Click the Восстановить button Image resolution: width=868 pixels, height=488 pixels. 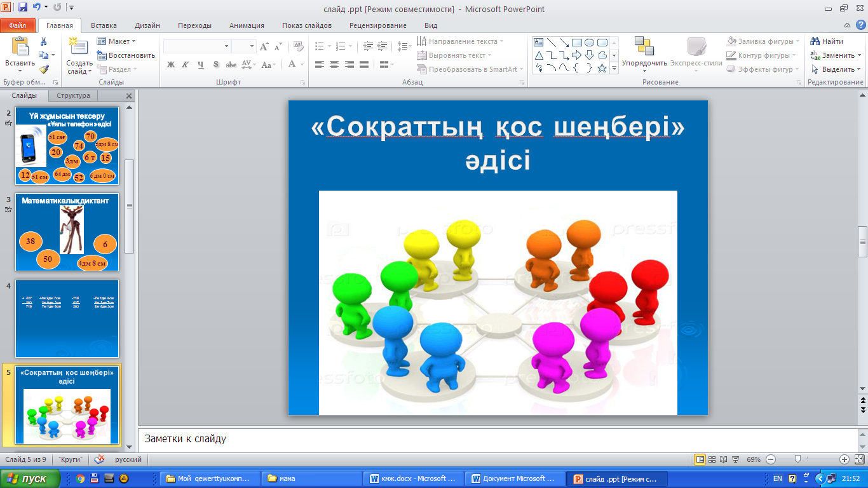click(x=126, y=55)
